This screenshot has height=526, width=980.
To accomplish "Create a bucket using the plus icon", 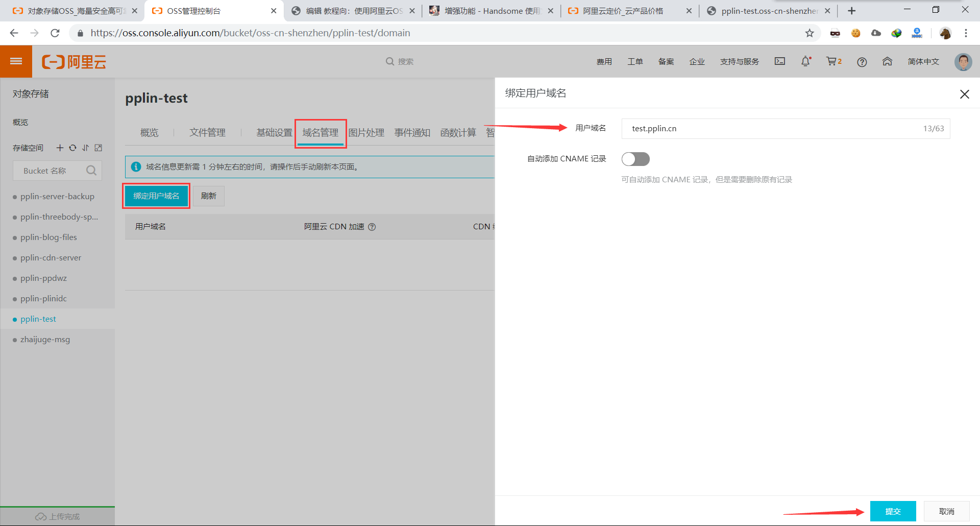I will pos(60,148).
